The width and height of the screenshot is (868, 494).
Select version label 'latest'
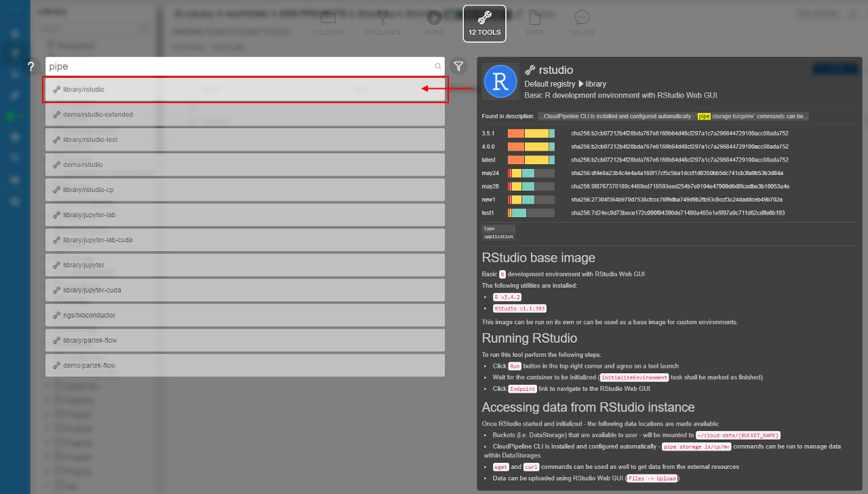[x=489, y=160]
